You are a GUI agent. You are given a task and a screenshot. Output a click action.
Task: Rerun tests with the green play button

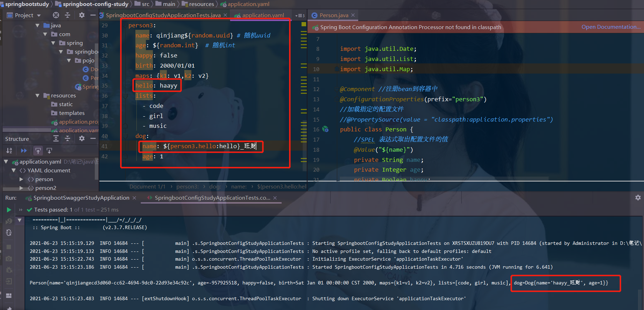(x=9, y=210)
